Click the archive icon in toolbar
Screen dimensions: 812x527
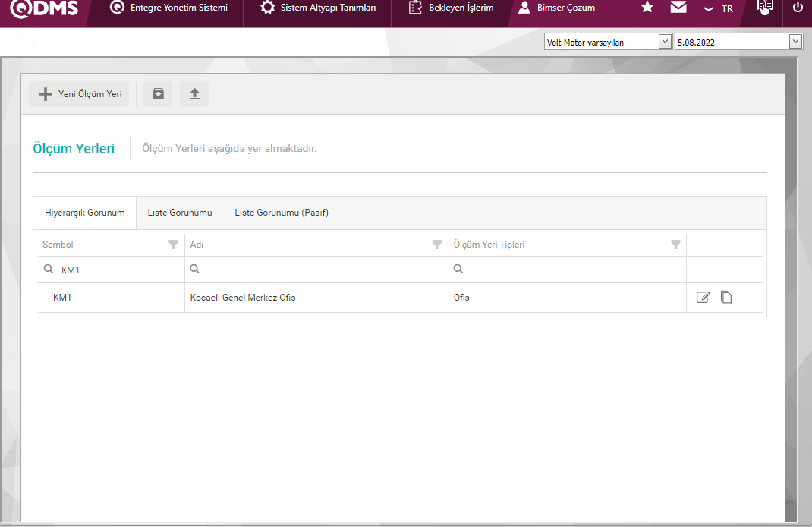[158, 94]
